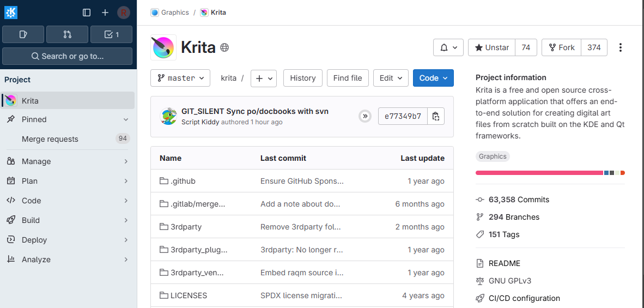Screen dimensions: 644x308
Task: Open the .github folder
Action: (183, 181)
